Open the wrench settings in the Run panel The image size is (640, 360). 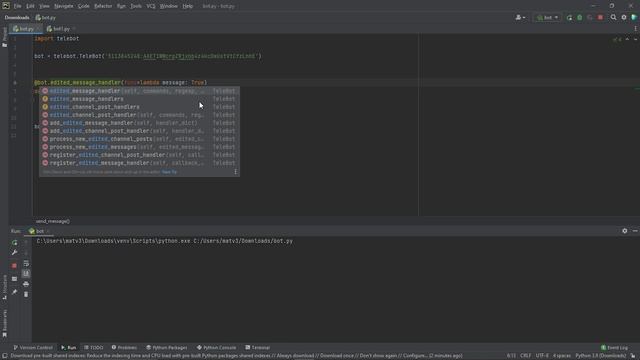point(14,253)
